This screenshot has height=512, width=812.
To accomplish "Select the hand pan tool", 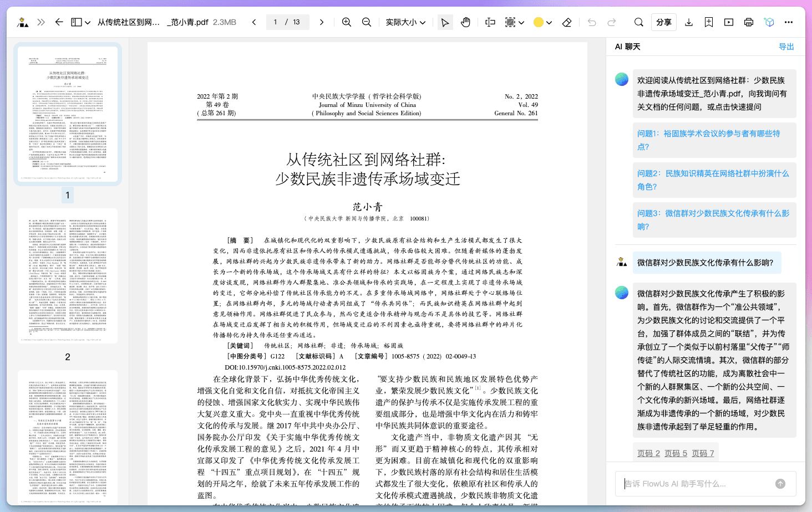I will point(465,22).
